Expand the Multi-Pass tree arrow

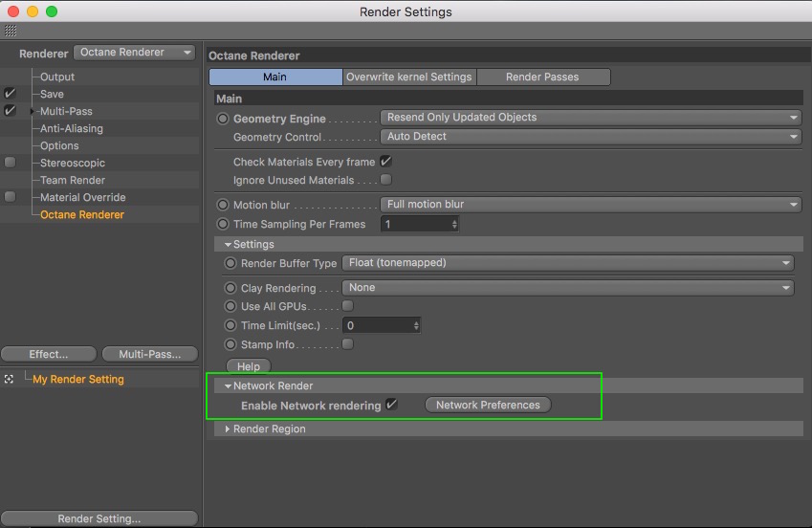[33, 111]
